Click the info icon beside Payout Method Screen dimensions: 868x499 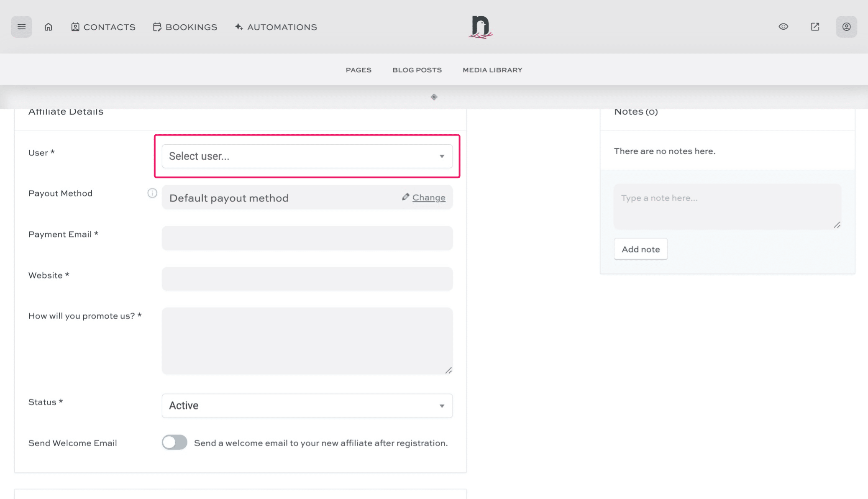(x=152, y=193)
